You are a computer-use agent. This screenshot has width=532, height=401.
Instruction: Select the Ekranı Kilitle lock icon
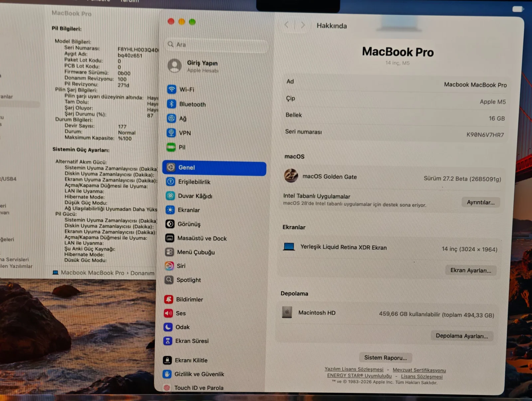pyautogui.click(x=168, y=360)
